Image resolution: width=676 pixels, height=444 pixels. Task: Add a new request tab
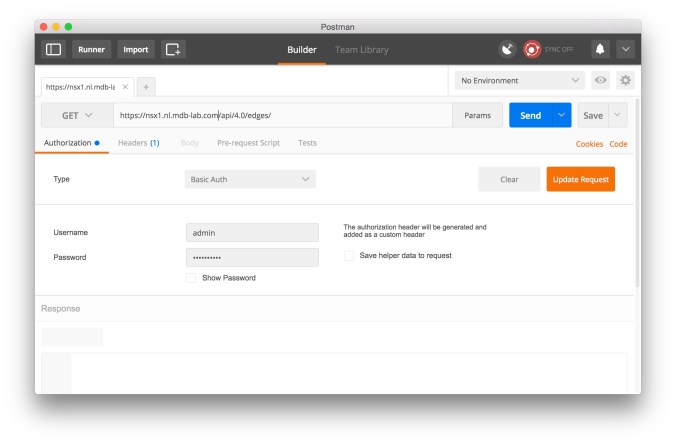point(146,87)
